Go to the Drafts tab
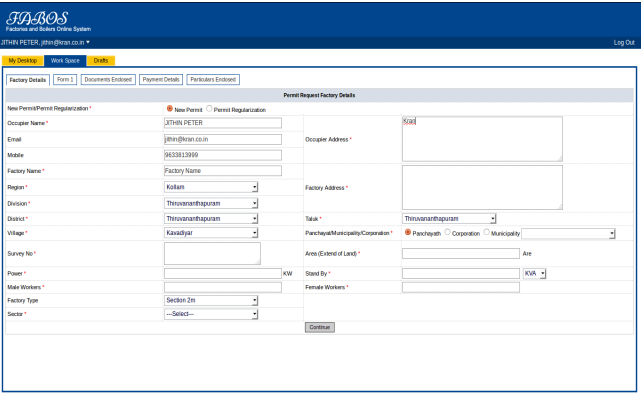 coord(101,61)
